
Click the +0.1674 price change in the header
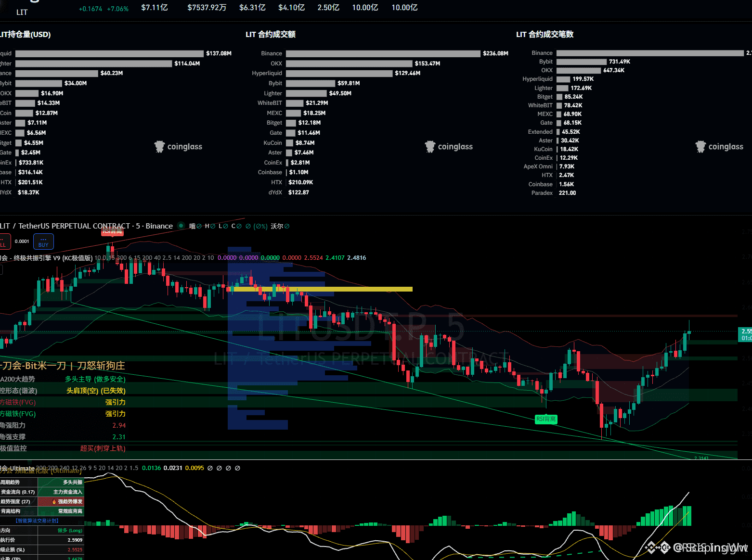tap(91, 9)
